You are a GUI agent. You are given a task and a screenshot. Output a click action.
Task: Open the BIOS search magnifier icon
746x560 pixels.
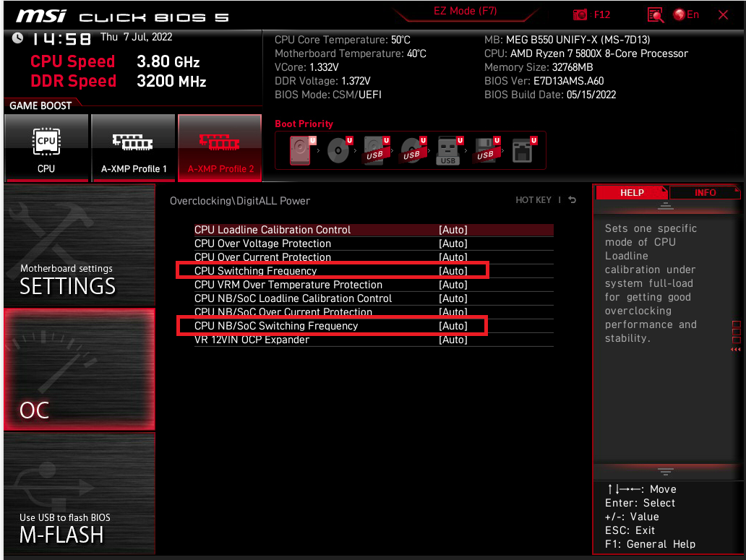[655, 14]
